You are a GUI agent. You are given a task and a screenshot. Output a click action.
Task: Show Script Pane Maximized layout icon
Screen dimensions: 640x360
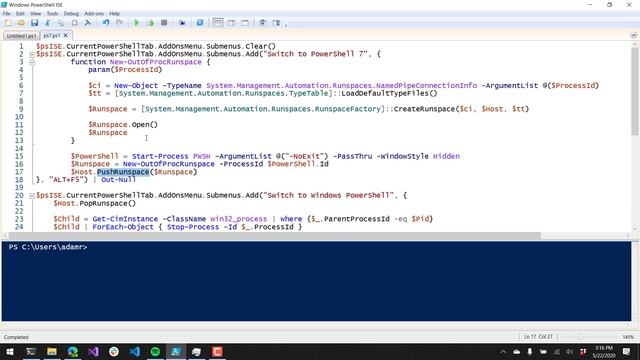(x=245, y=23)
